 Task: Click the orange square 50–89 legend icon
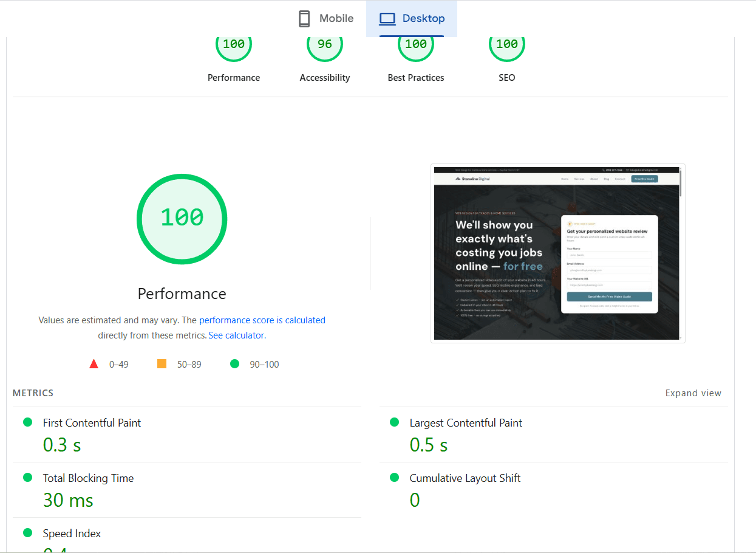(162, 364)
